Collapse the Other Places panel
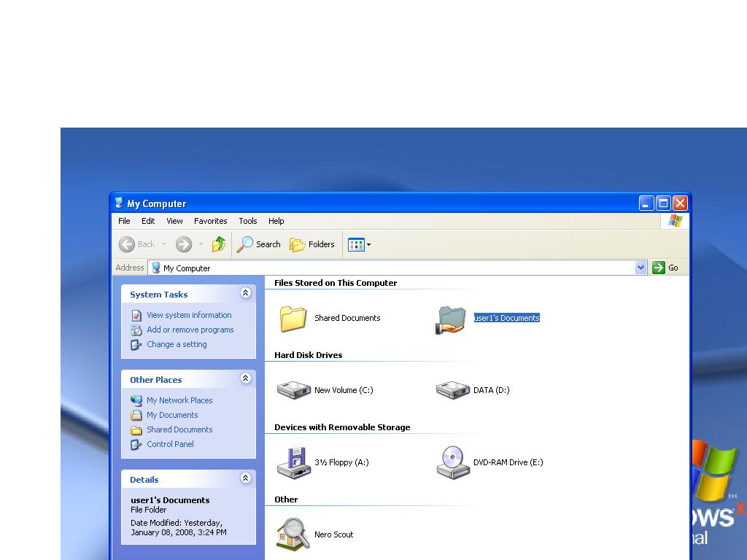The width and height of the screenshot is (747, 560). point(245,378)
